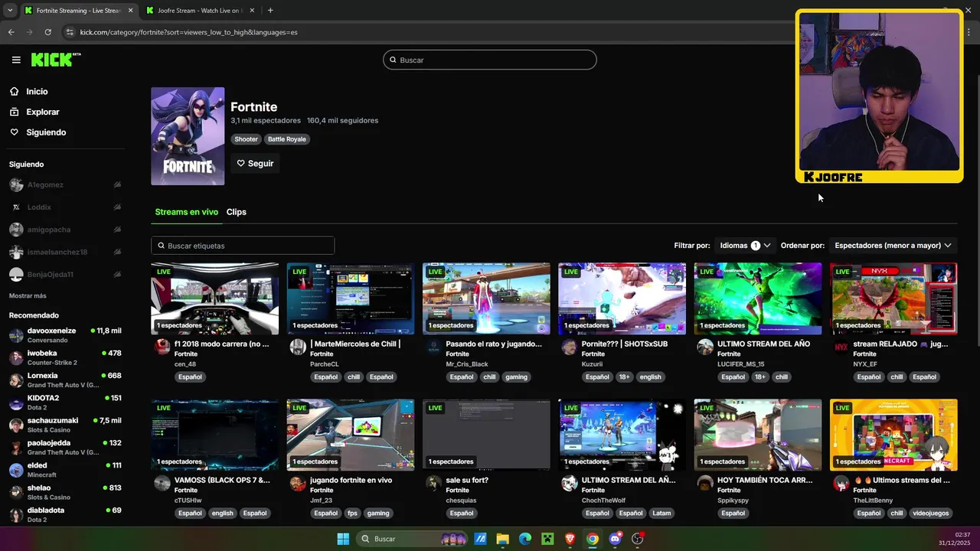Viewport: 980px width, 551px height.
Task: Click the LUCIFER_MS_15 channel avatar
Action: coord(705,347)
